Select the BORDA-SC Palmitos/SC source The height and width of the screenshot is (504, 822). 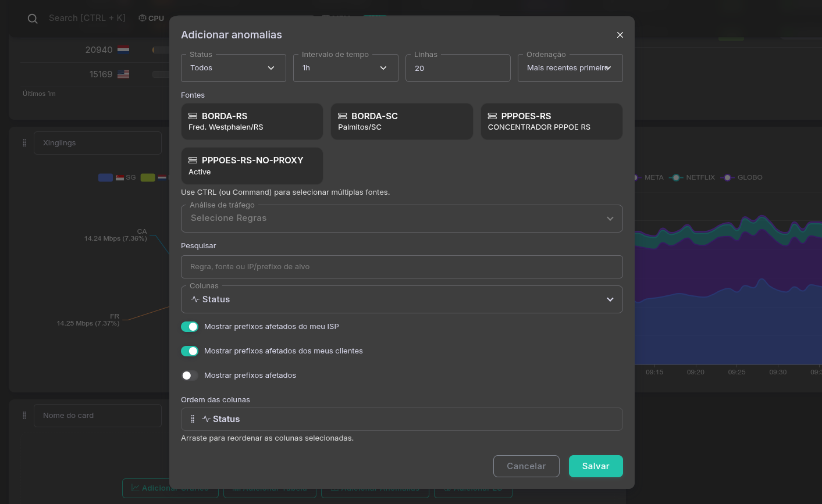(401, 121)
